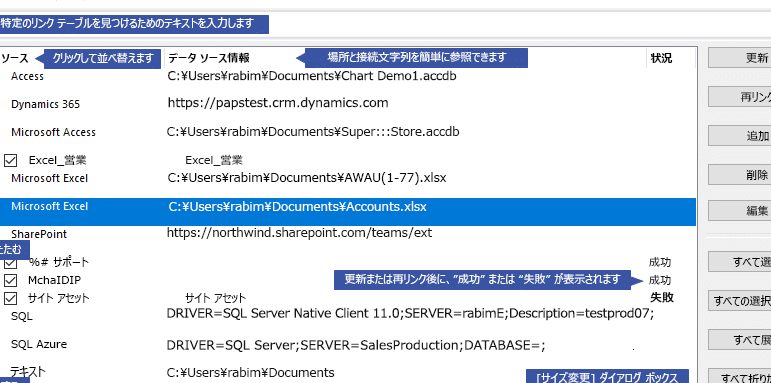Click the すべて選択 button
Screen dimensions: 771x383
[740, 262]
